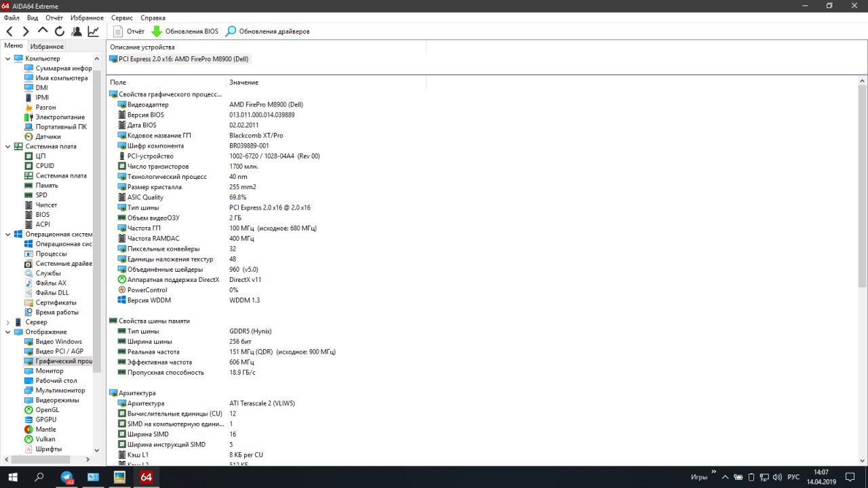Collapse the Операционная система tree node
The height and width of the screenshot is (488, 868).
point(8,235)
